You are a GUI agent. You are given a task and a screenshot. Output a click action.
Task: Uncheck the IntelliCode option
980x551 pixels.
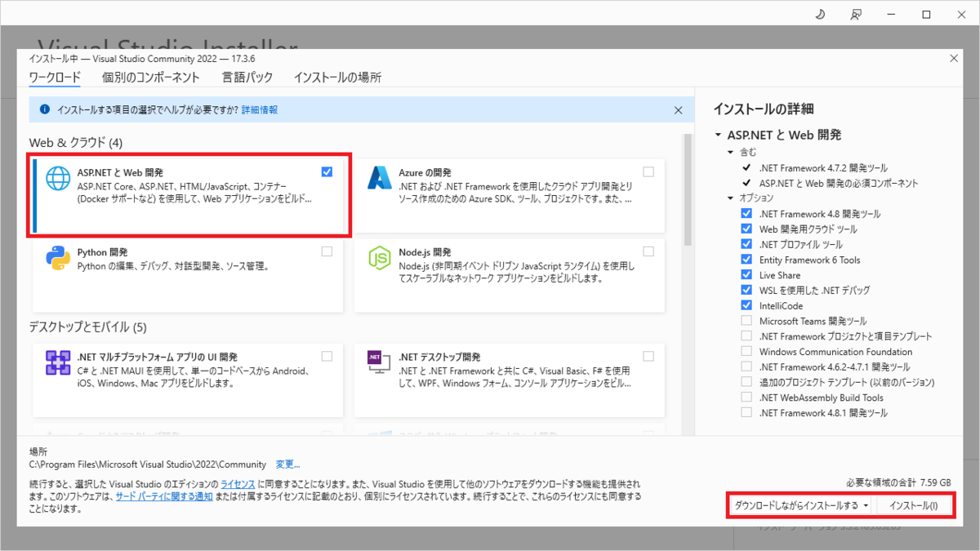746,305
